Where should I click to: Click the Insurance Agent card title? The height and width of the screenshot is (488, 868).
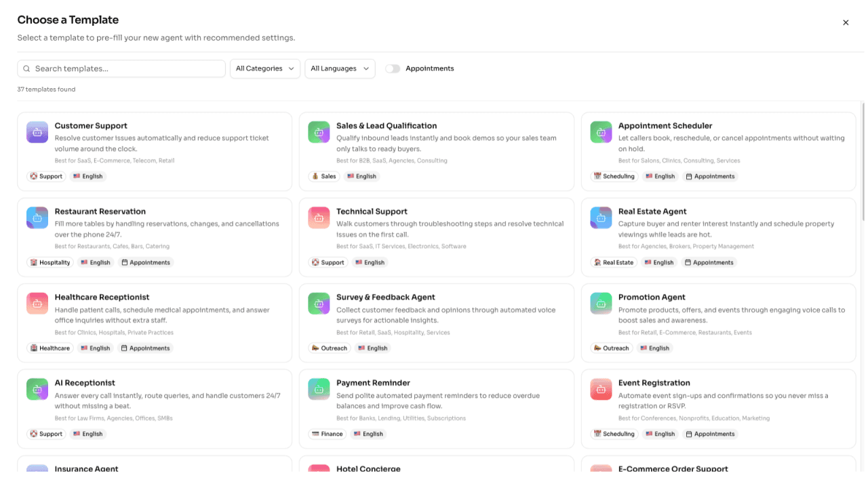pyautogui.click(x=86, y=468)
